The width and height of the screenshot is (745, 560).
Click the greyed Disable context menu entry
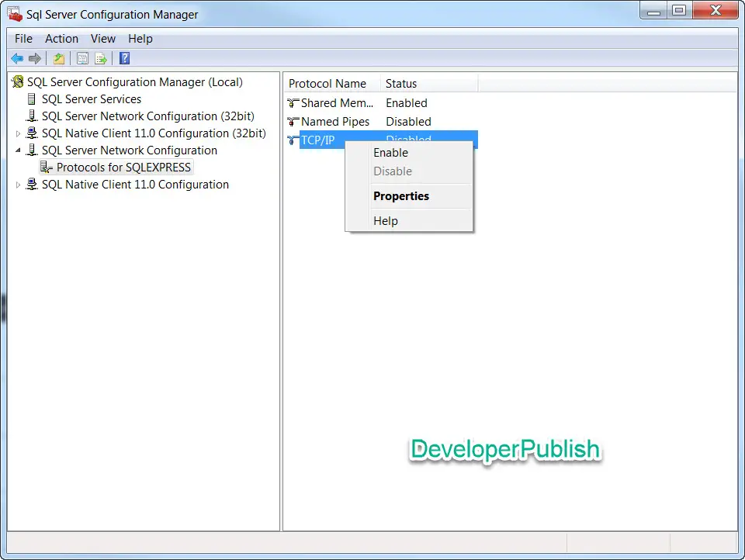[409, 171]
